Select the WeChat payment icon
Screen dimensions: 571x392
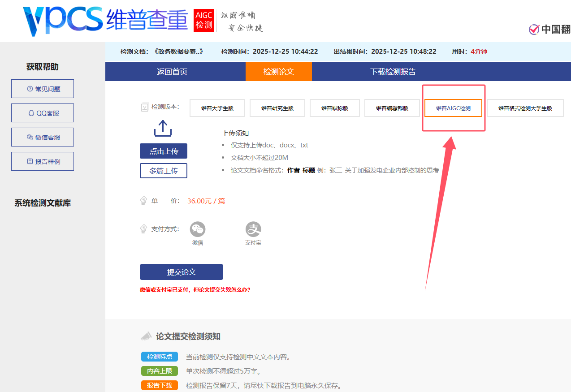pos(197,229)
